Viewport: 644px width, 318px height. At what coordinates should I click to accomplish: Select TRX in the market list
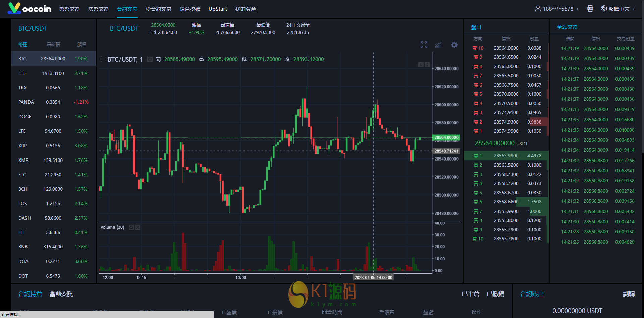pyautogui.click(x=53, y=88)
